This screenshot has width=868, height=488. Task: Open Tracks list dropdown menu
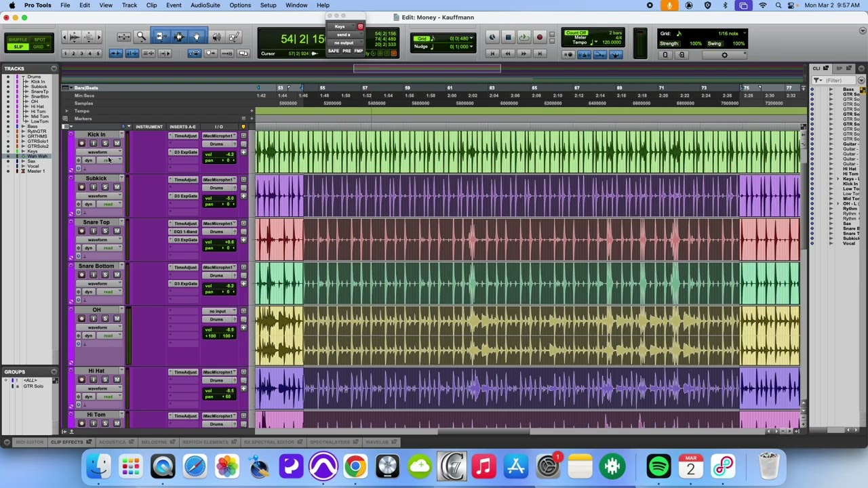tap(54, 68)
